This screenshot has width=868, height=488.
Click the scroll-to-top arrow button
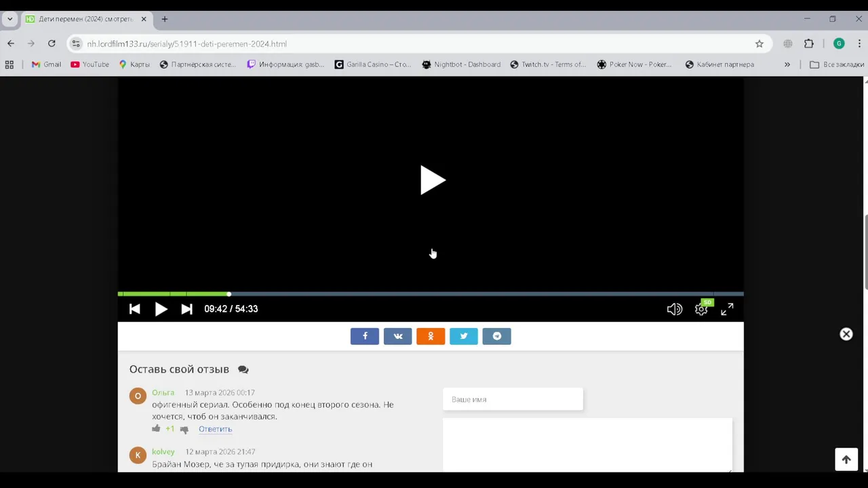click(x=846, y=460)
